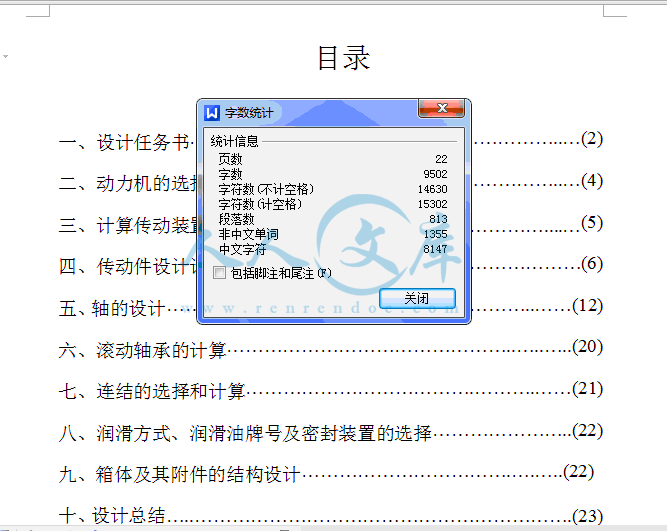This screenshot has height=531, width=667.
Task: Click page number (12) in contents
Action: 587,305
